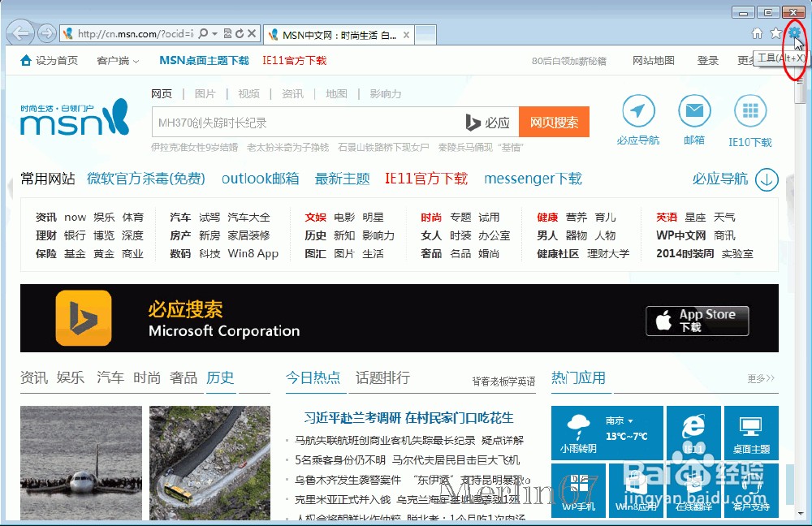
Task: Open the winding road bus photo thumbnail
Action: tap(209, 463)
